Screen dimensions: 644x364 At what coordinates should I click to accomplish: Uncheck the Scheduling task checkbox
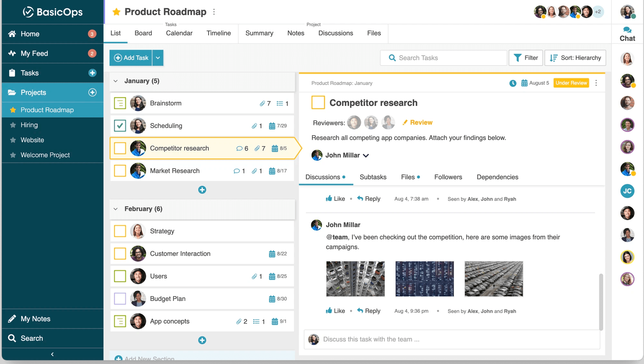[120, 126]
